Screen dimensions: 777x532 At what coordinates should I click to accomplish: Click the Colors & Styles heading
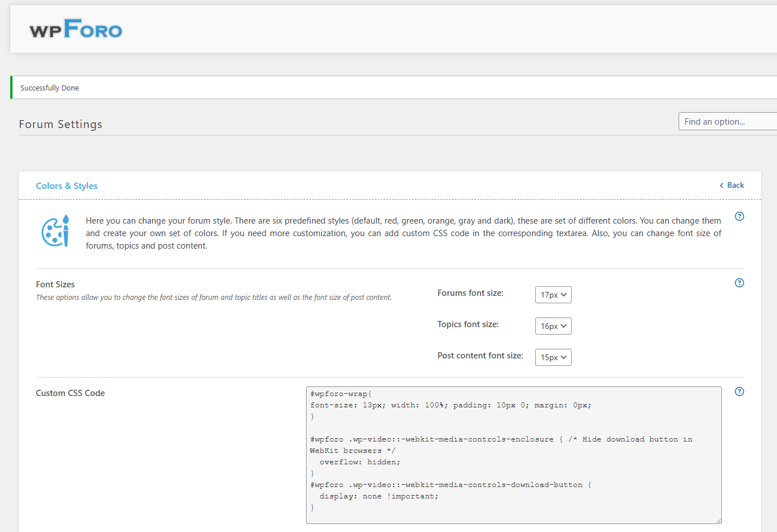pos(67,186)
